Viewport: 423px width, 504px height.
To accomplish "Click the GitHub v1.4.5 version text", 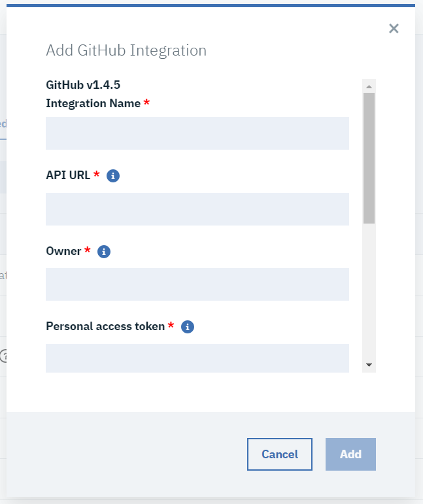I will tap(83, 85).
